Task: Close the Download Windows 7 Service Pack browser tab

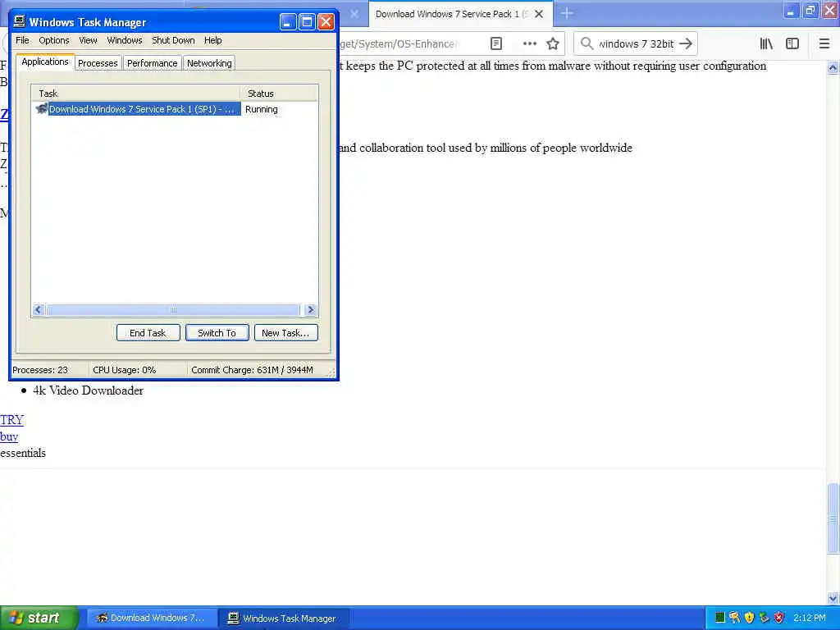Action: click(539, 14)
